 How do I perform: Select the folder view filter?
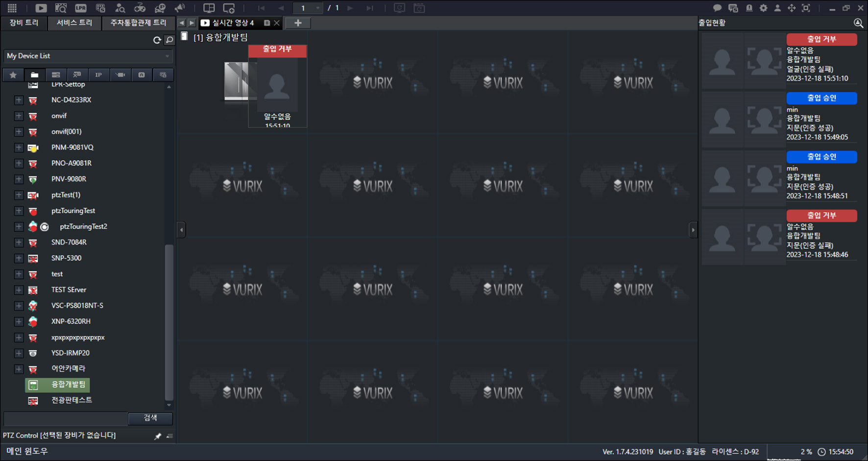click(34, 75)
